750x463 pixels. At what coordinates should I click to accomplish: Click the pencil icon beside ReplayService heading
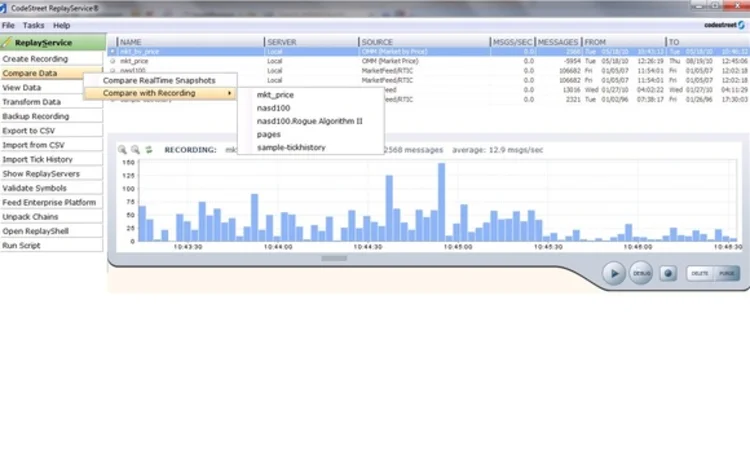6,42
